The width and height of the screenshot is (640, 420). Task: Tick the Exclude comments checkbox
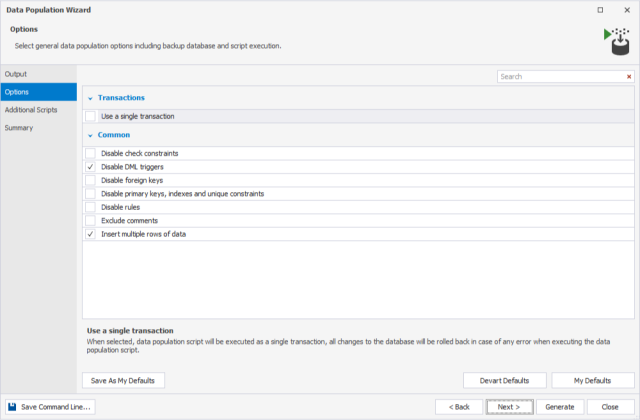[91, 220]
